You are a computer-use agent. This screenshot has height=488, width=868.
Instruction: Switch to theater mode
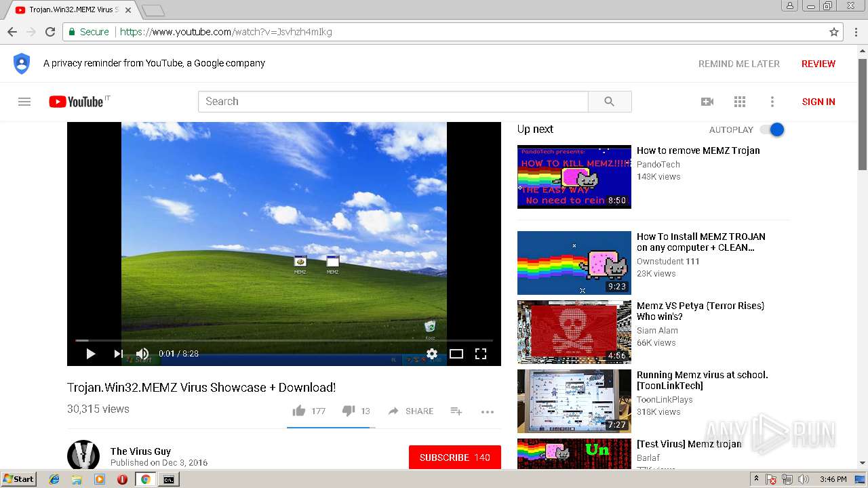coord(456,354)
